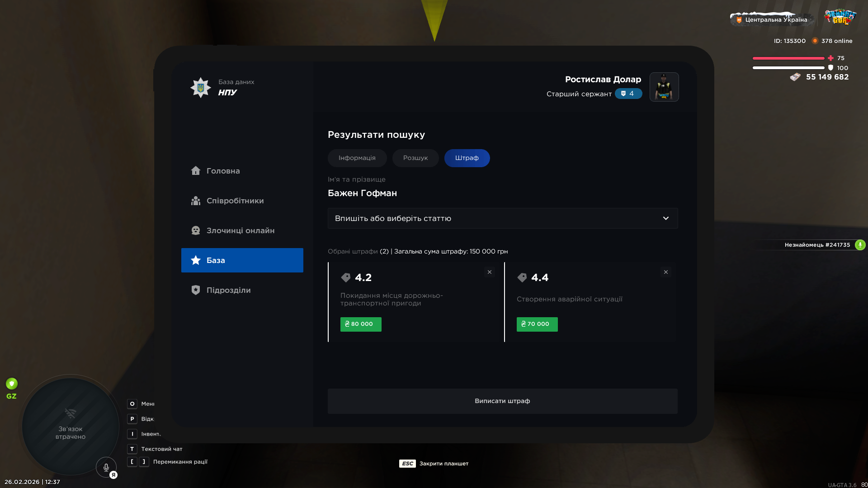The width and height of the screenshot is (868, 488).
Task: Click the NPU police badge logo
Action: click(200, 88)
